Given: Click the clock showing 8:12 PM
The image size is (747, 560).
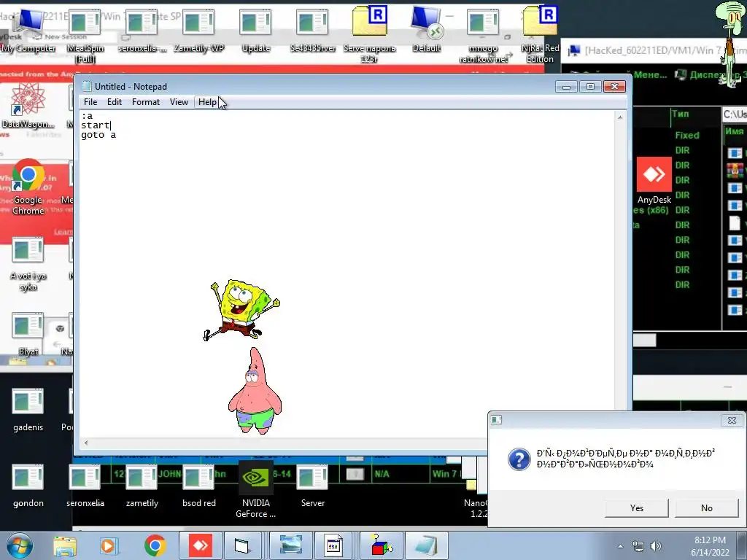Looking at the screenshot, I should pos(710,546).
